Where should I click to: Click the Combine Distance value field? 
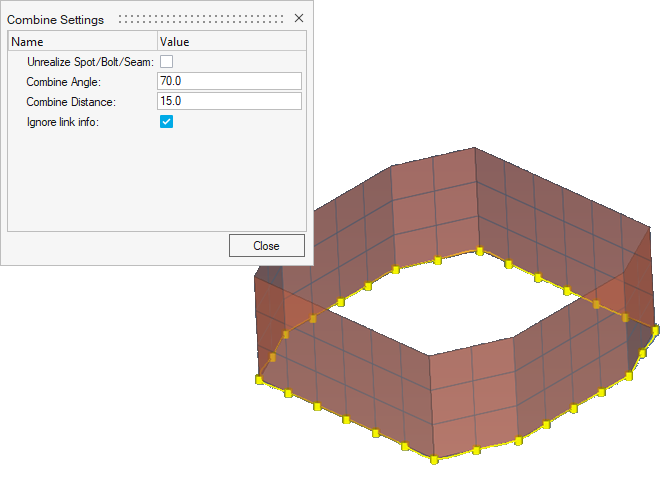(230, 101)
